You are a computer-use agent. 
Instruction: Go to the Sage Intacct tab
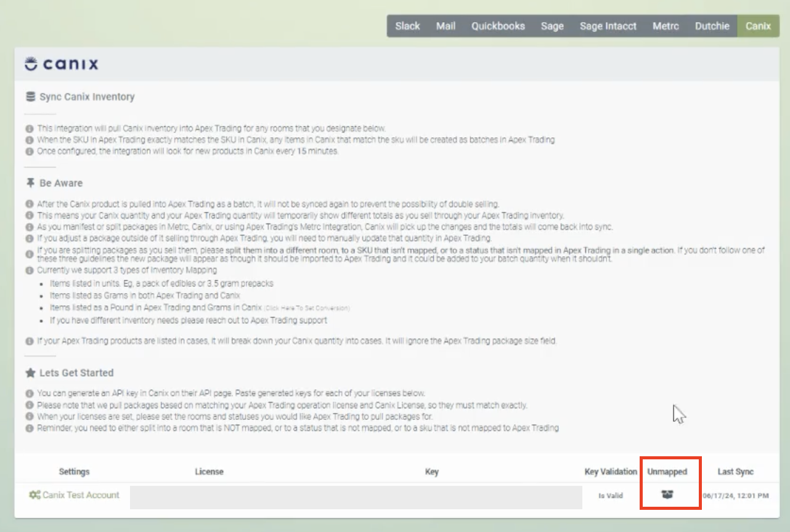pyautogui.click(x=608, y=26)
